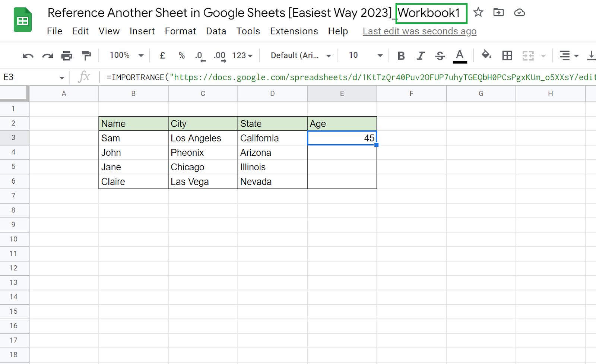Decrease decimal places
Viewport: 596px width, 364px height.
click(200, 56)
